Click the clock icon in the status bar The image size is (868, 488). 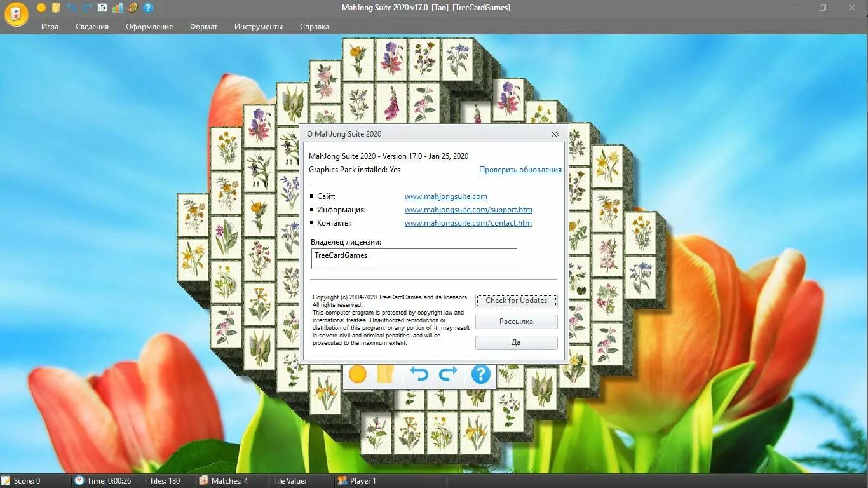coord(79,481)
